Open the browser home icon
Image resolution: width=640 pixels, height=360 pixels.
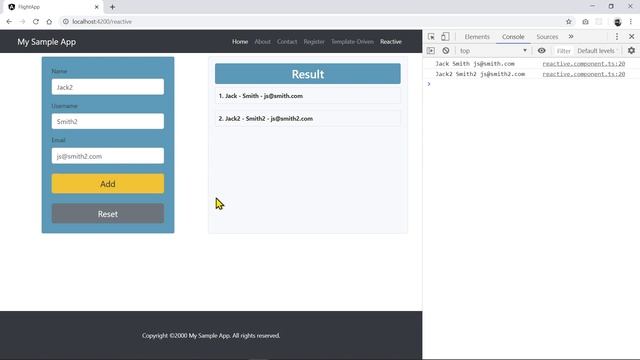(x=49, y=22)
